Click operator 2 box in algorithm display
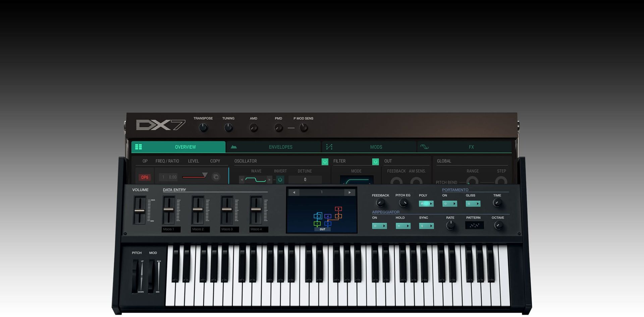The height and width of the screenshot is (317, 644). pos(317,216)
